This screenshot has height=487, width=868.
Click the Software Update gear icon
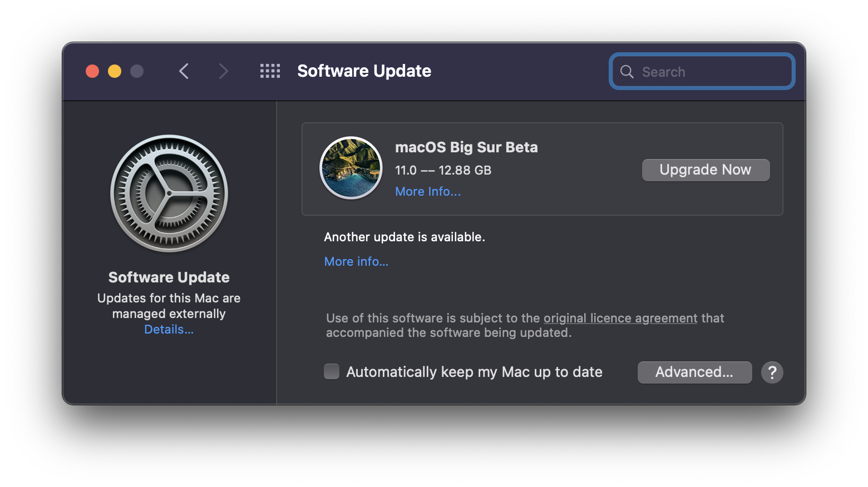[169, 193]
